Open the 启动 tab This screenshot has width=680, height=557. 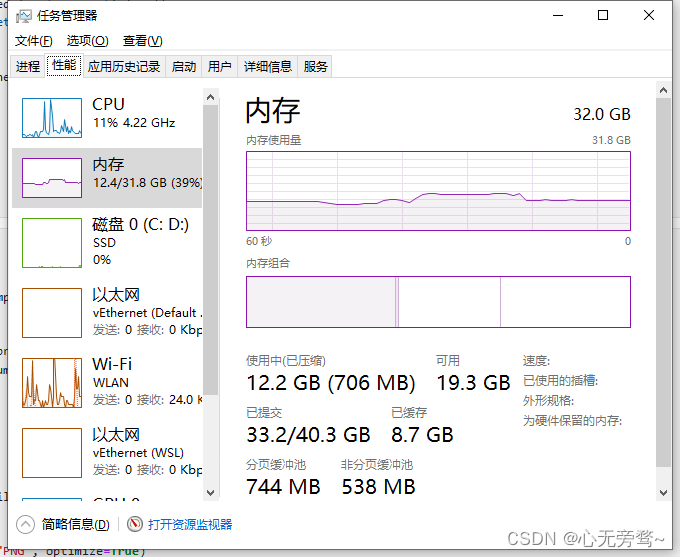pyautogui.click(x=183, y=66)
